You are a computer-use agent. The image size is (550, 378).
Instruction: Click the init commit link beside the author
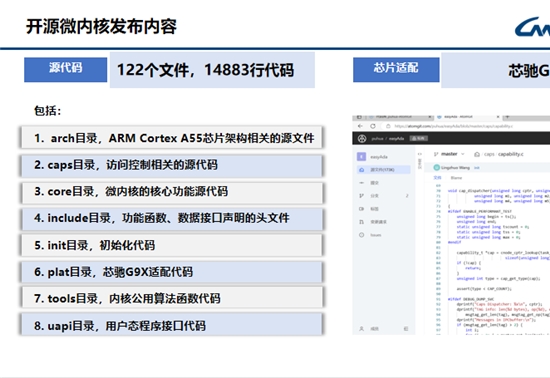(477, 168)
